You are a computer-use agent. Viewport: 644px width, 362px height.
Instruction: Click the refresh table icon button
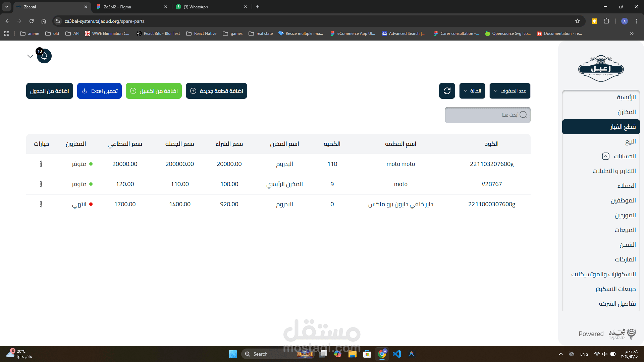click(447, 91)
